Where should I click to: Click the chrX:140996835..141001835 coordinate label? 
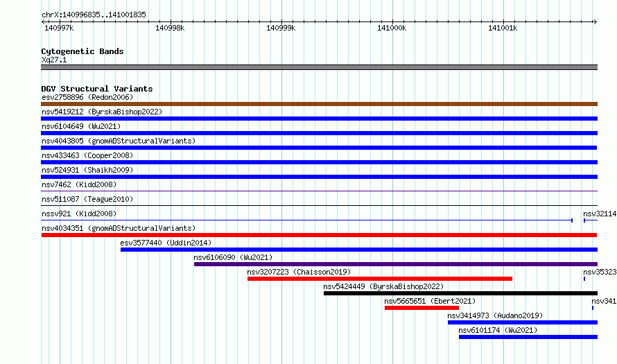94,15
